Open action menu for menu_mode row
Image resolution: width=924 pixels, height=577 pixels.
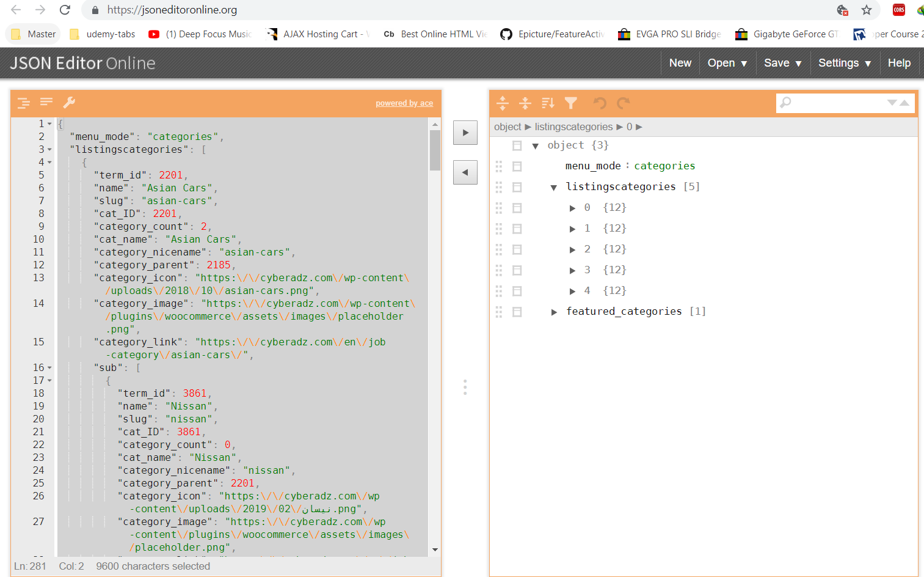click(517, 166)
